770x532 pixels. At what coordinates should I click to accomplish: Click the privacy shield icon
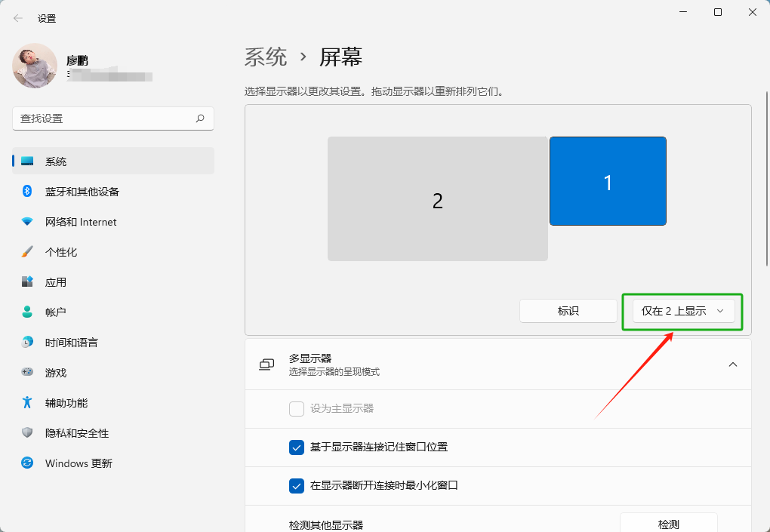27,432
